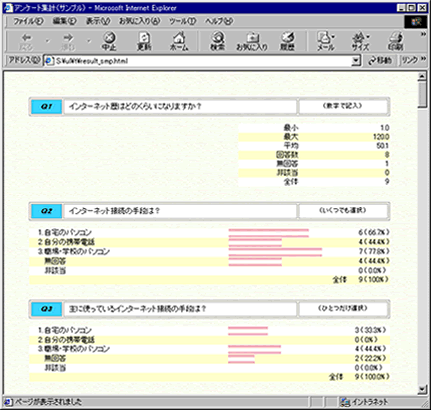Open the ファイル (File) menu

(28, 21)
